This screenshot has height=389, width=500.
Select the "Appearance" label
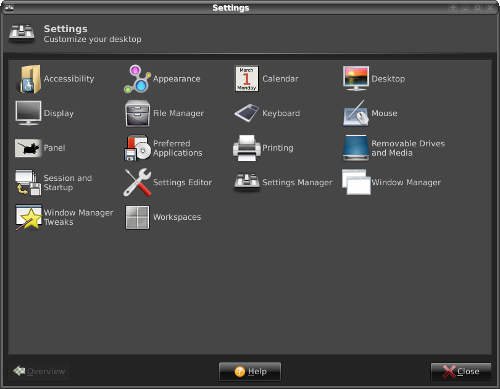pyautogui.click(x=177, y=79)
